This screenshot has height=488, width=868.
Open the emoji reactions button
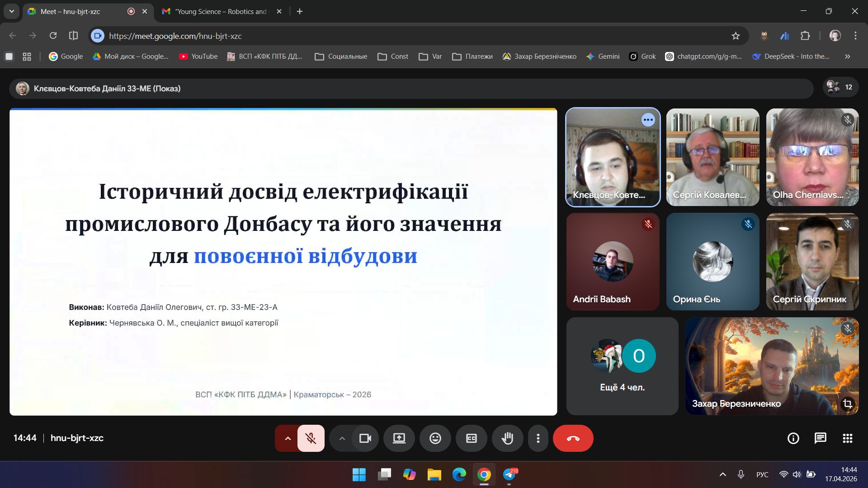click(x=435, y=438)
